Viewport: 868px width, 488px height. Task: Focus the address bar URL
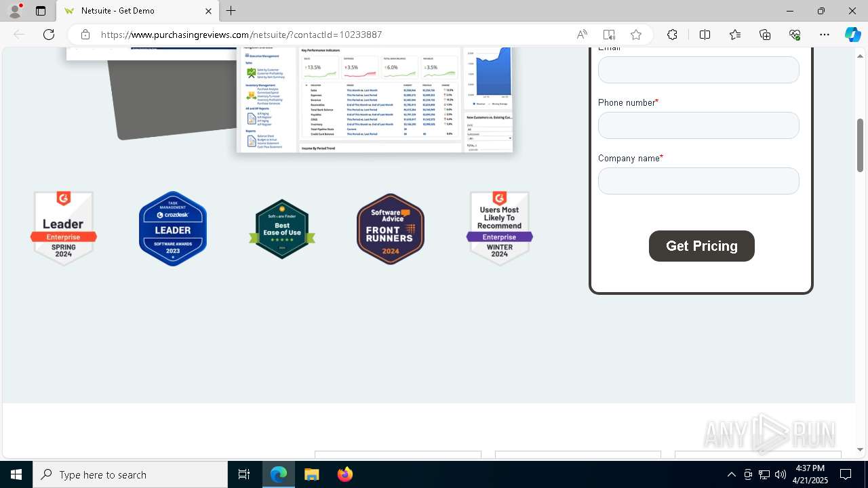point(241,35)
